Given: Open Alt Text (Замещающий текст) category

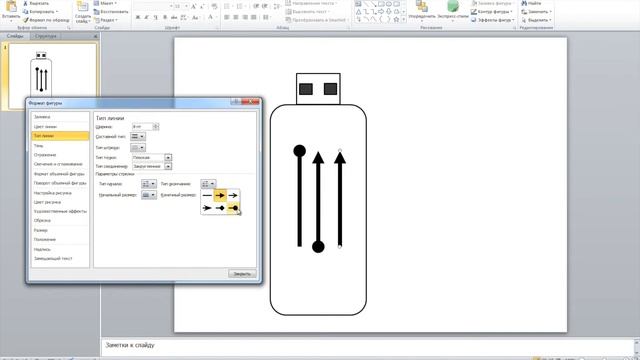Looking at the screenshot, I should 60,258.
